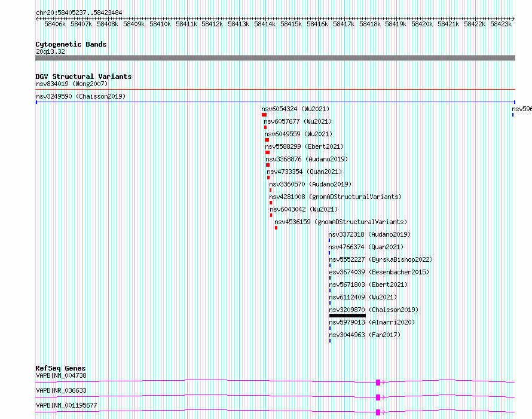Click the 58406k ruler tick label
Viewport: 532px width, 419px height.
[x=55, y=24]
